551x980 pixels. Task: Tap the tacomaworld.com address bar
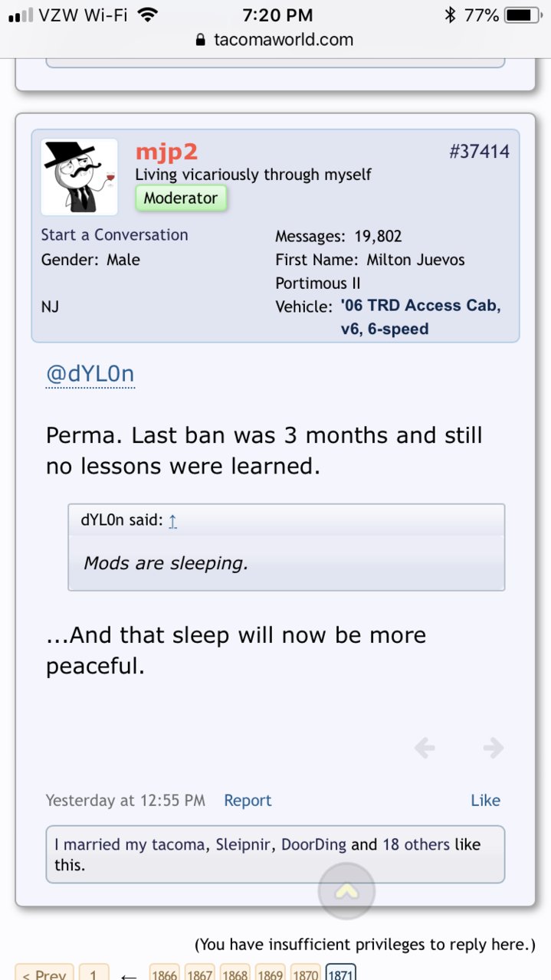click(275, 40)
